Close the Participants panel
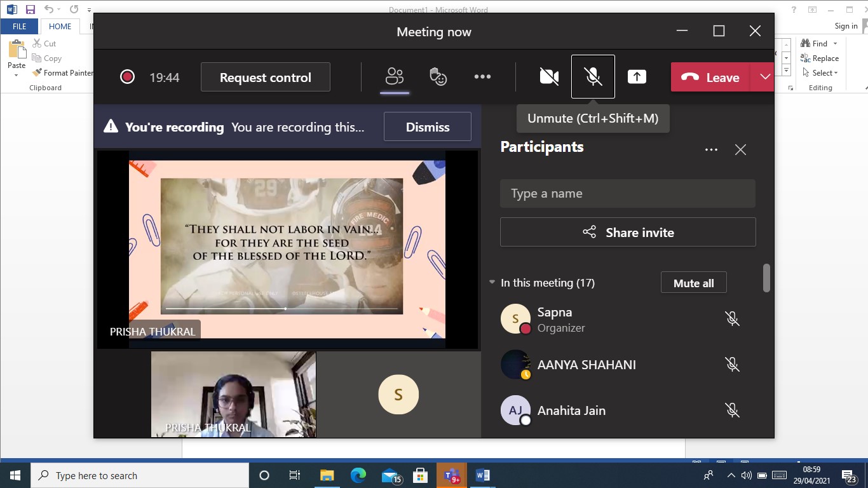 740,150
